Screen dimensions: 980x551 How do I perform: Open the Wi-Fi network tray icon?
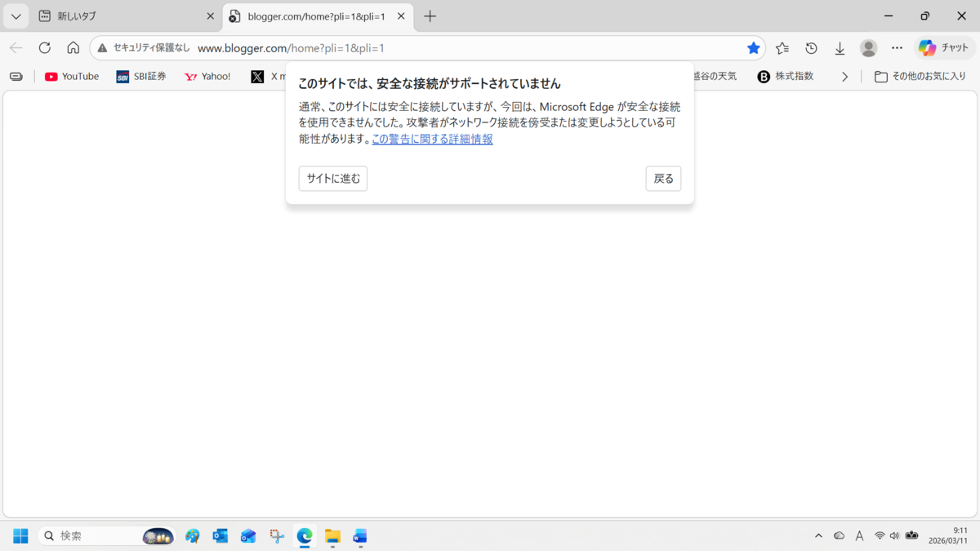pos(880,536)
